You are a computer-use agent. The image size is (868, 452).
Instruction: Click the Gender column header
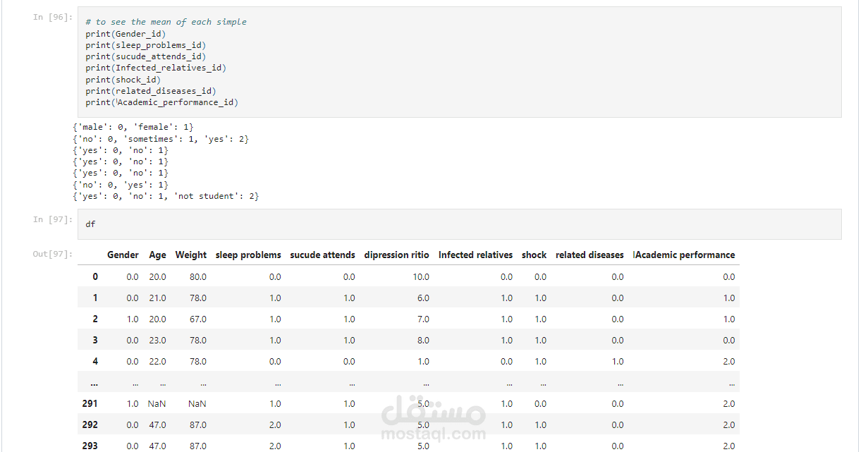123,255
